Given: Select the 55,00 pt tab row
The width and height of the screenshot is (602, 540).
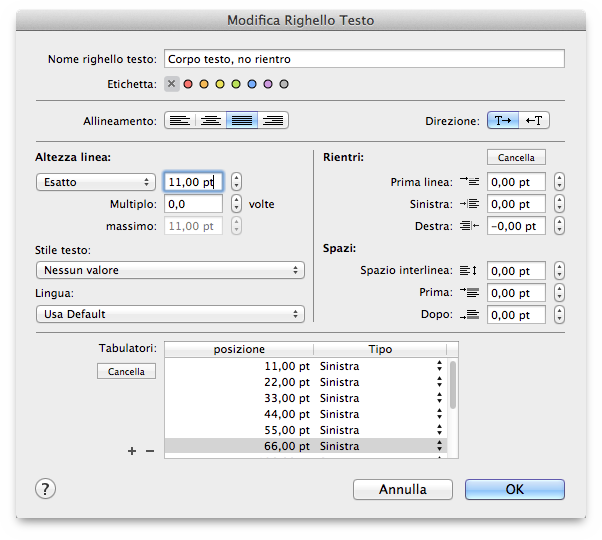Looking at the screenshot, I should pyautogui.click(x=306, y=430).
